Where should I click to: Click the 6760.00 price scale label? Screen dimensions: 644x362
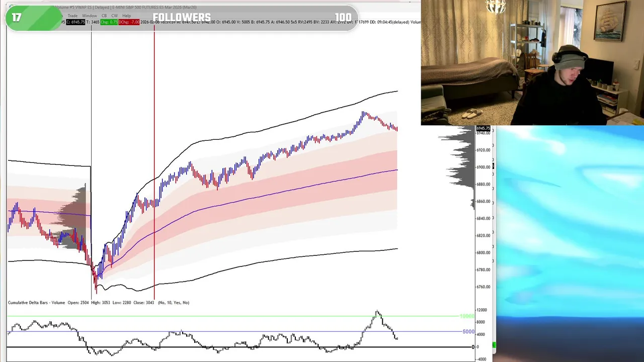(x=483, y=287)
